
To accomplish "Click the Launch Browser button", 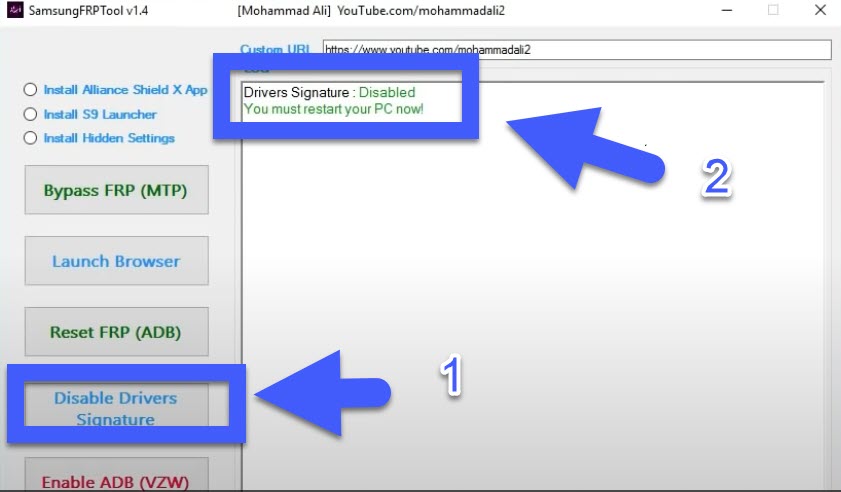I will (116, 261).
